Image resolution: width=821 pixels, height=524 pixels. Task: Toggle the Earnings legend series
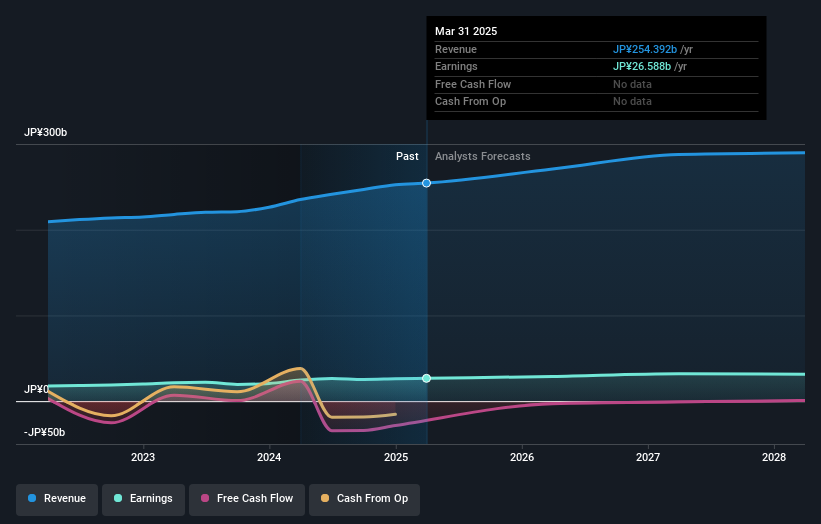coord(143,499)
